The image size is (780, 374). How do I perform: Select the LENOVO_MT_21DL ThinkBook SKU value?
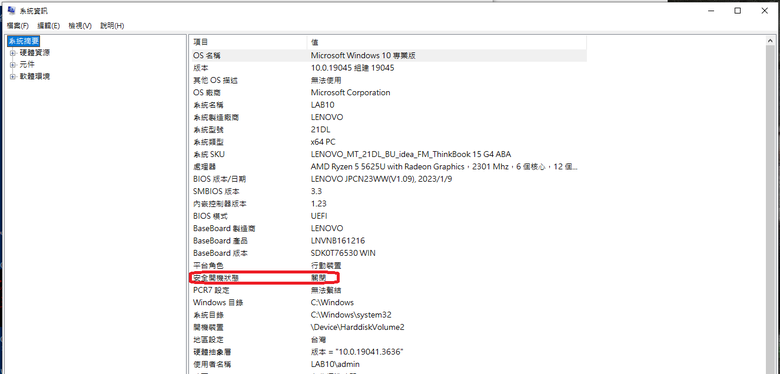411,154
